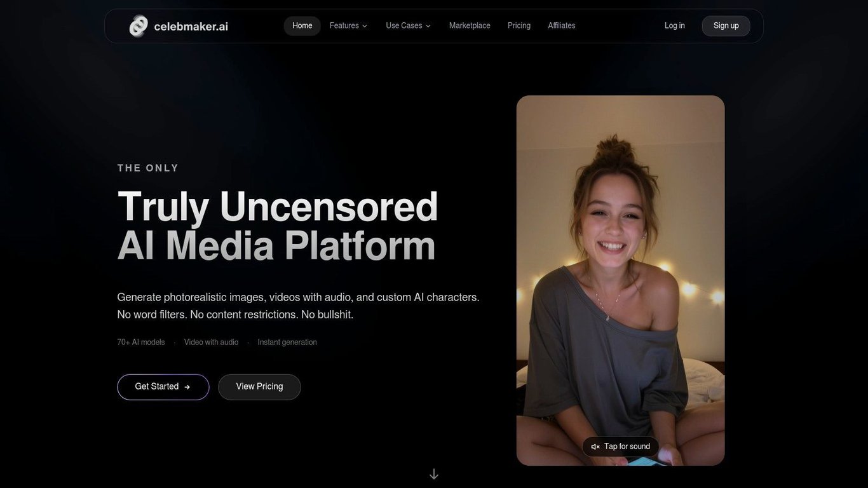
Task: Click the Get Started button
Action: 163,386
